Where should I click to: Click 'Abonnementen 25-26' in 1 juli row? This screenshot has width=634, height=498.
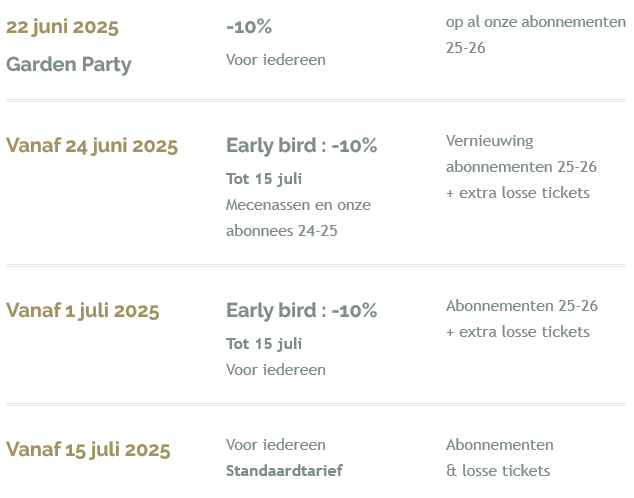[x=521, y=305]
